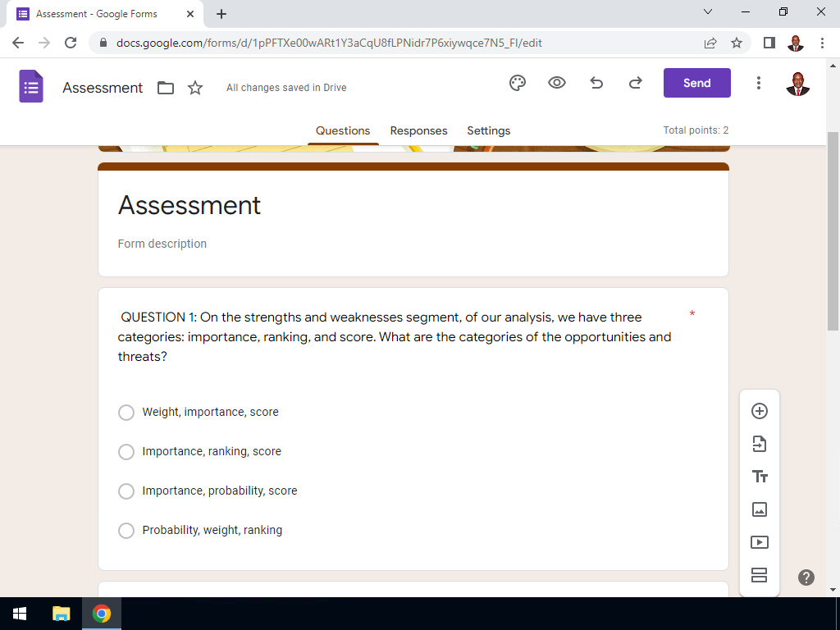
Task: Open a new browser tab
Action: click(x=221, y=14)
